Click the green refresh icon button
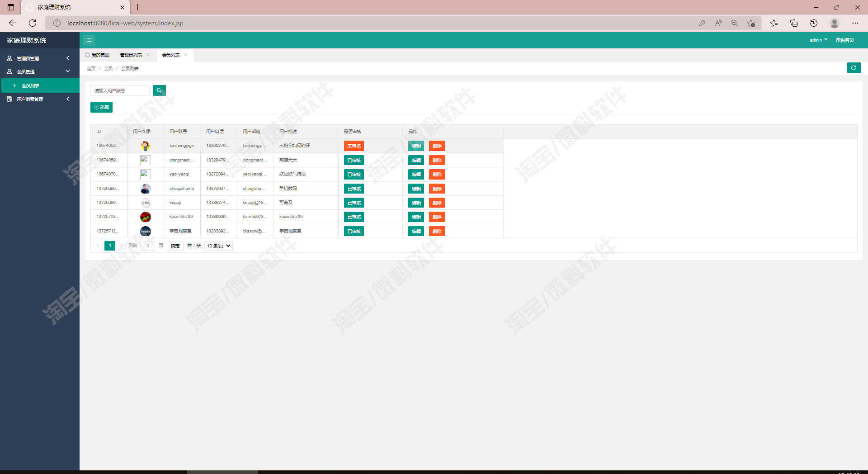 coord(854,68)
